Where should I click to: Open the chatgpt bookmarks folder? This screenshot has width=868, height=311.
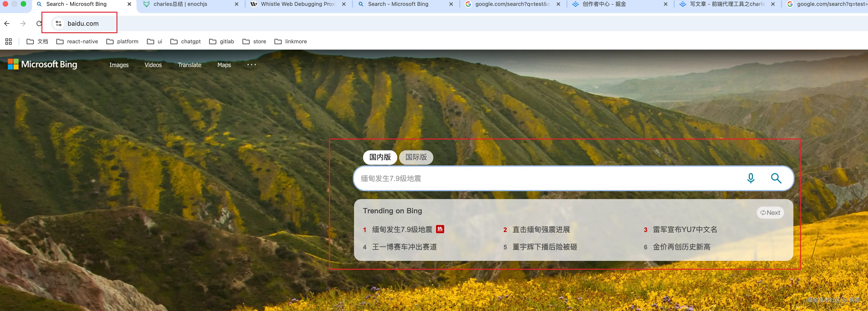coord(186,42)
